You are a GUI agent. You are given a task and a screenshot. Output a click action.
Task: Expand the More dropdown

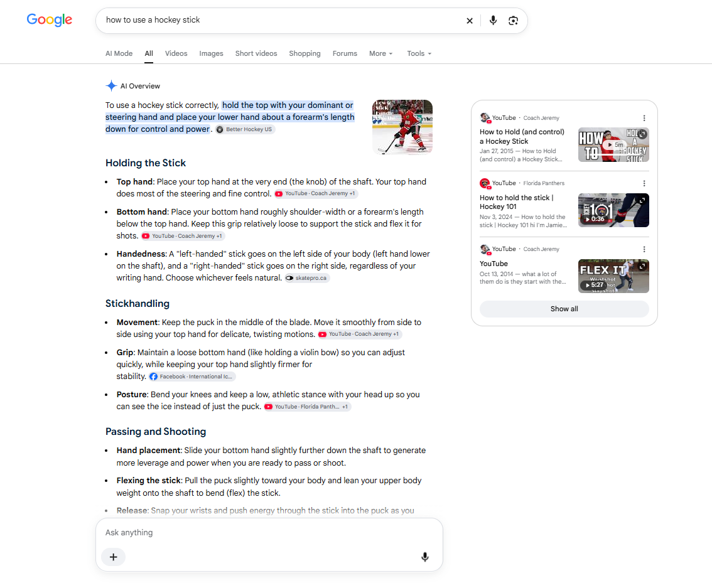[380, 53]
